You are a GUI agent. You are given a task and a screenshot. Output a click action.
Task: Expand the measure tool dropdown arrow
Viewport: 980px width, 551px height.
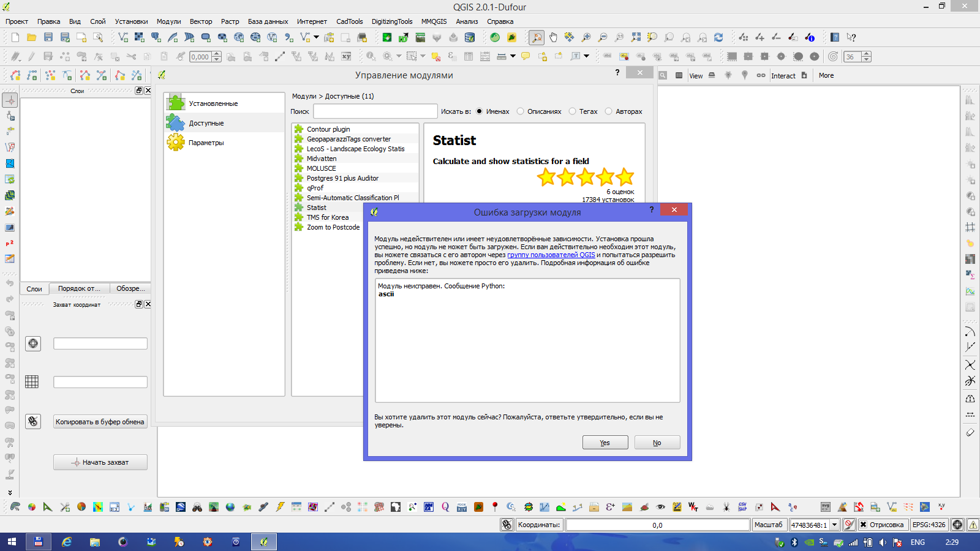[x=513, y=56]
